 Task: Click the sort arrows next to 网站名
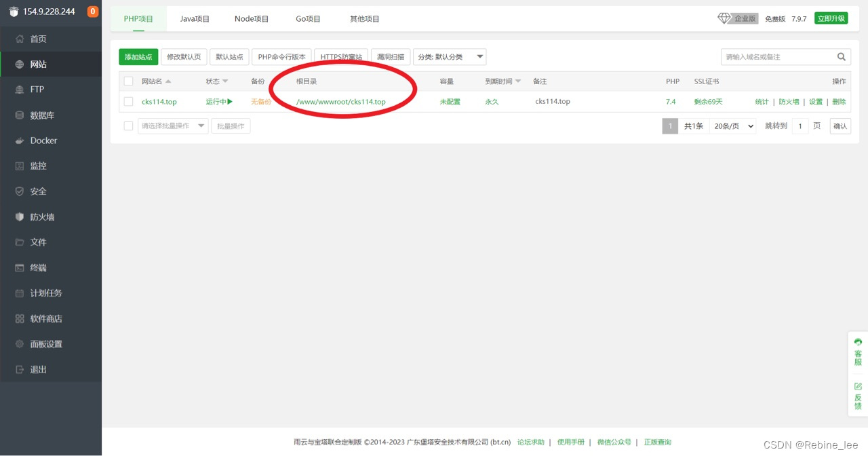click(168, 81)
